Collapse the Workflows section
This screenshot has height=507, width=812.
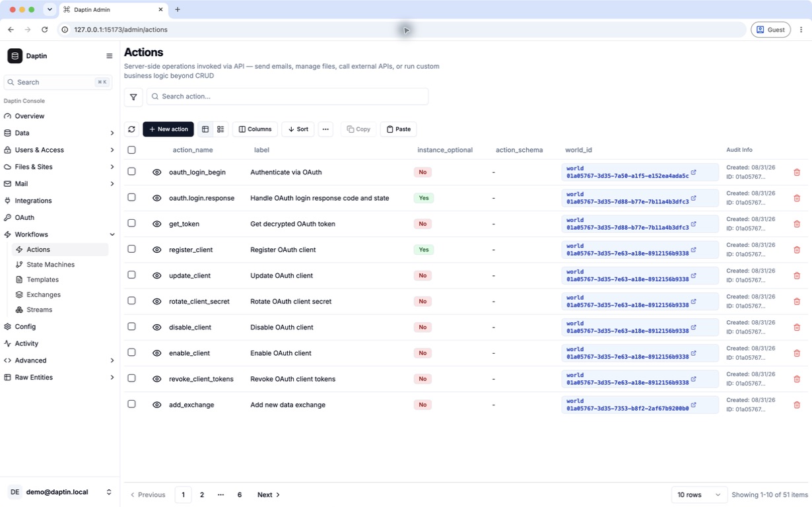pos(59,234)
